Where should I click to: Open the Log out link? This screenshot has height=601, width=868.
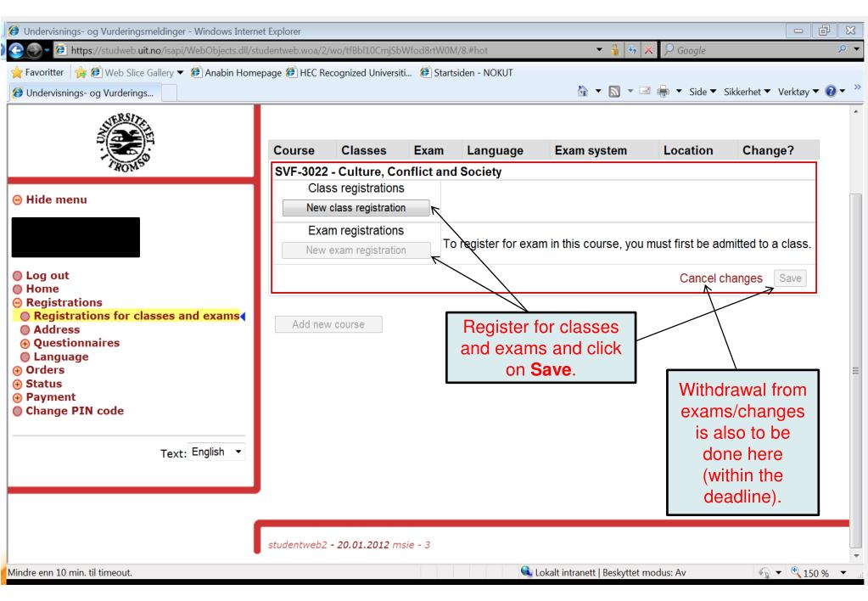(42, 275)
